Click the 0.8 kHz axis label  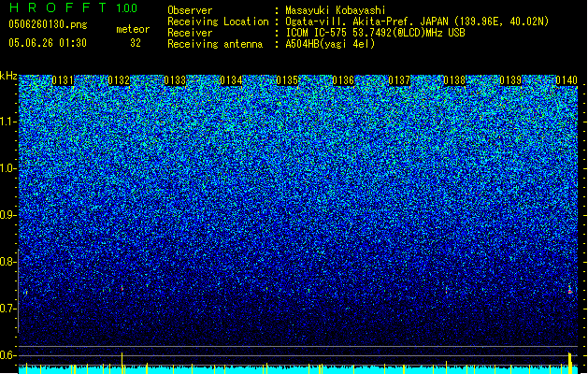click(x=8, y=262)
